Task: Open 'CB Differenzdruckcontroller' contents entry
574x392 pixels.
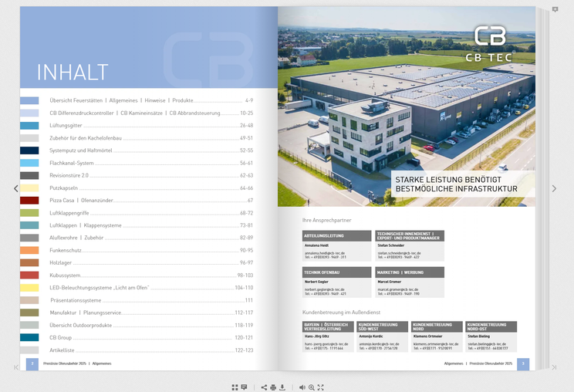Action: point(151,113)
